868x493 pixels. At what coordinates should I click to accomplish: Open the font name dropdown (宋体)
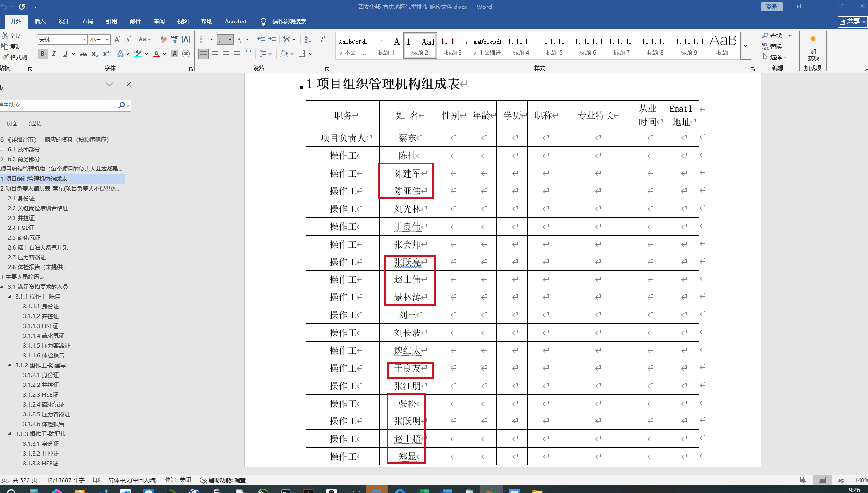point(84,40)
